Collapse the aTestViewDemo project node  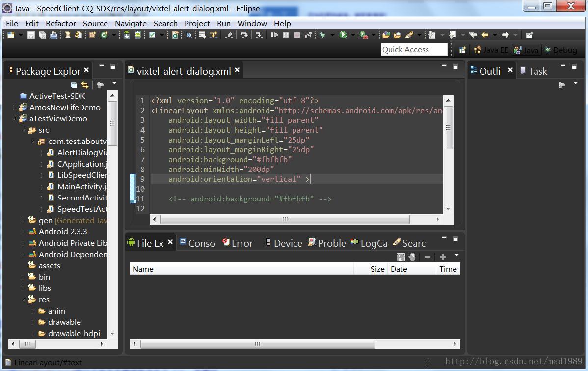[15, 119]
